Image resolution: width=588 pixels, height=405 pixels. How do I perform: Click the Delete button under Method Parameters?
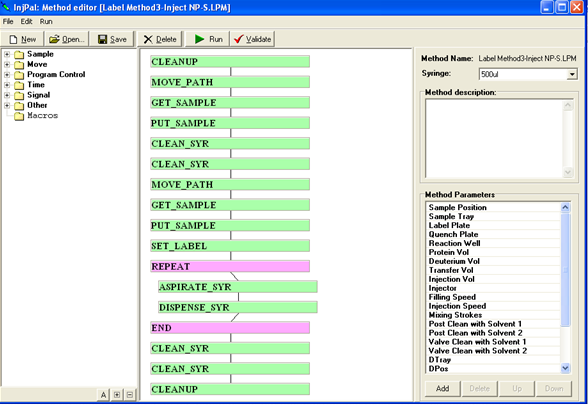tap(480, 388)
